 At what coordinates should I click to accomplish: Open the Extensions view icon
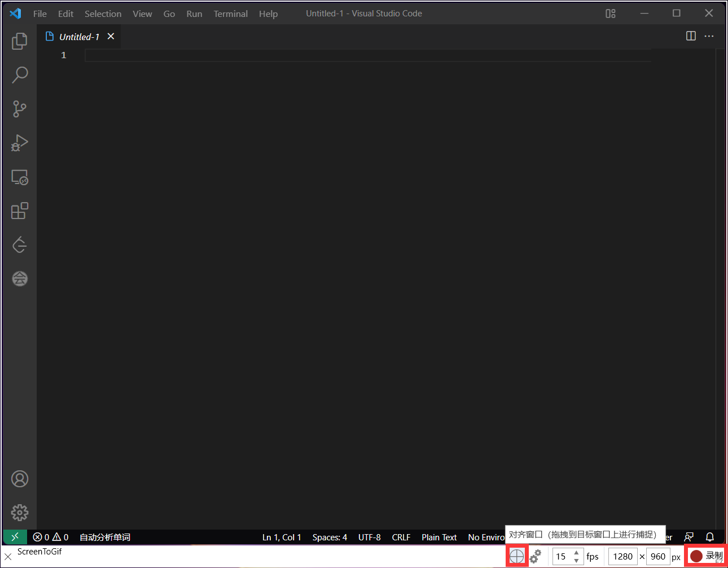(20, 211)
